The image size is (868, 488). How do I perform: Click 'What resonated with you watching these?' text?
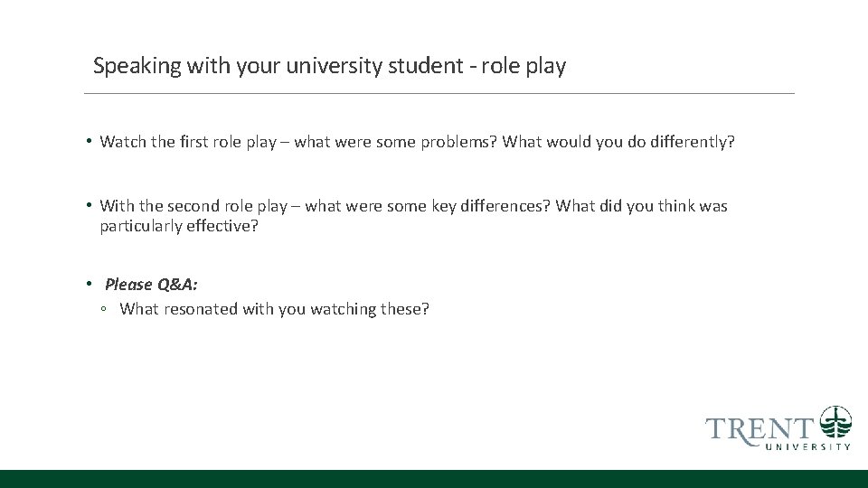(274, 309)
